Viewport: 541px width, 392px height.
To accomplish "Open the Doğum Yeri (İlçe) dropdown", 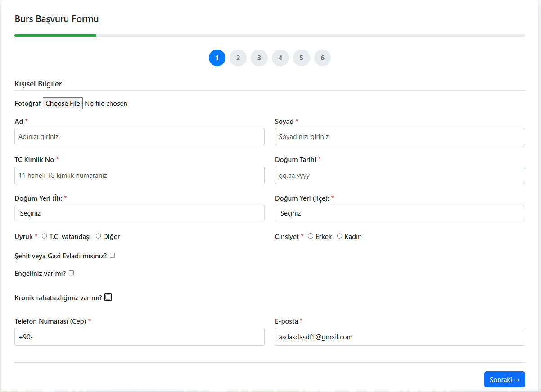I will pos(400,213).
